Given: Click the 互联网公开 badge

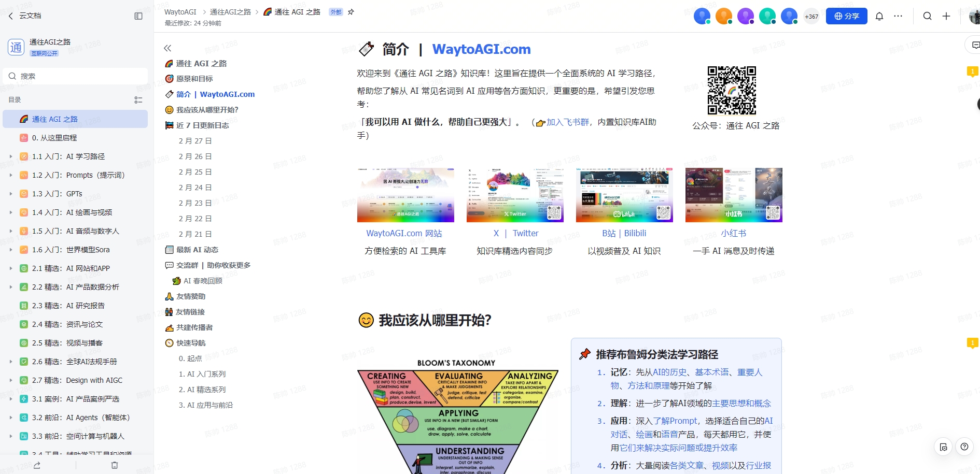Looking at the screenshot, I should [45, 53].
